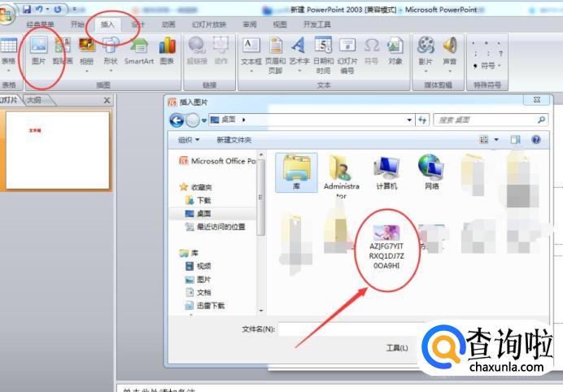The image size is (563, 392).
Task: Insert an Object (对象)
Action: coord(395,51)
